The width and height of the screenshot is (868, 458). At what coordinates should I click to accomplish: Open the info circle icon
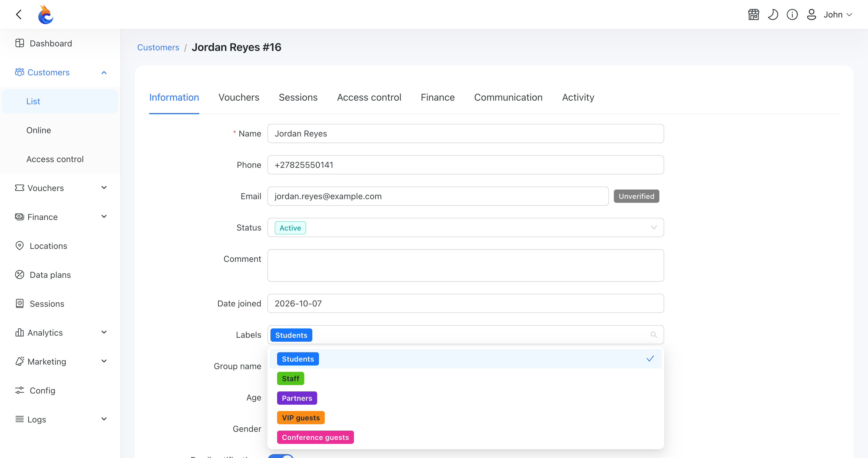point(792,14)
